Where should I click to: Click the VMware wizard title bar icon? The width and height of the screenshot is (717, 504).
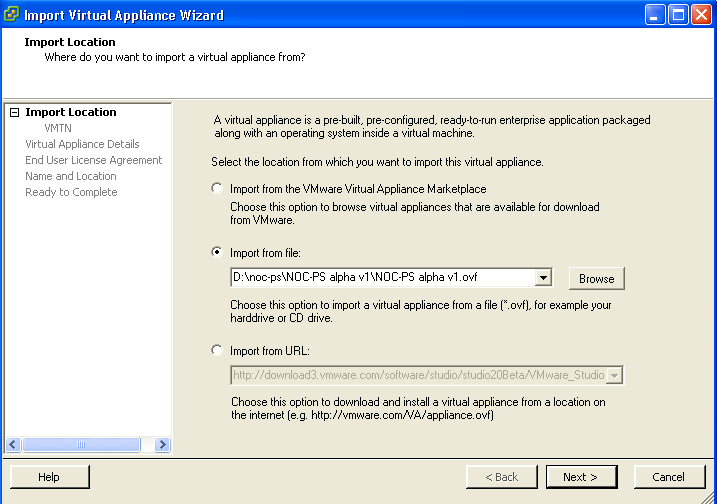11,15
